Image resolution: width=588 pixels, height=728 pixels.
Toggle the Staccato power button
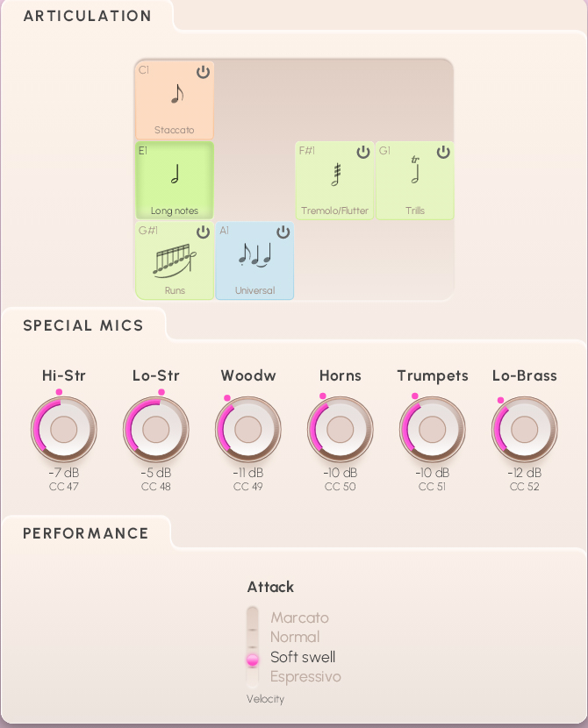[x=203, y=72]
